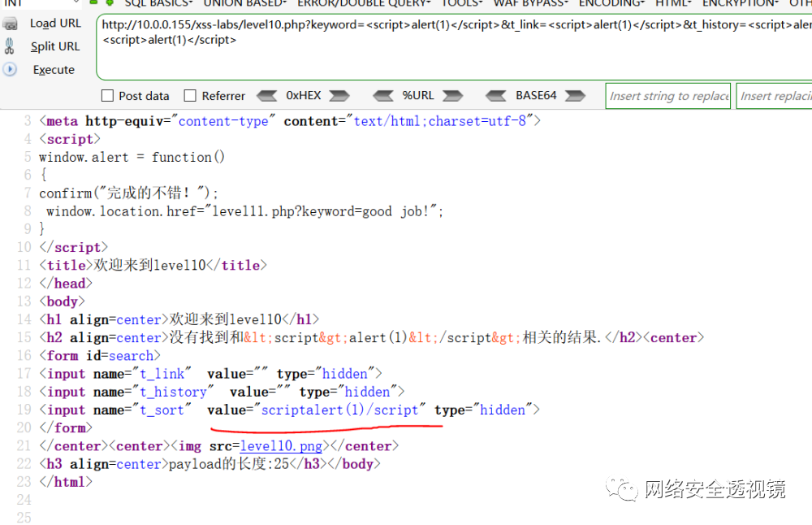Open the ERROR/DOUBLE QUERY dropdown menu
The height and width of the screenshot is (525, 812).
point(364,3)
